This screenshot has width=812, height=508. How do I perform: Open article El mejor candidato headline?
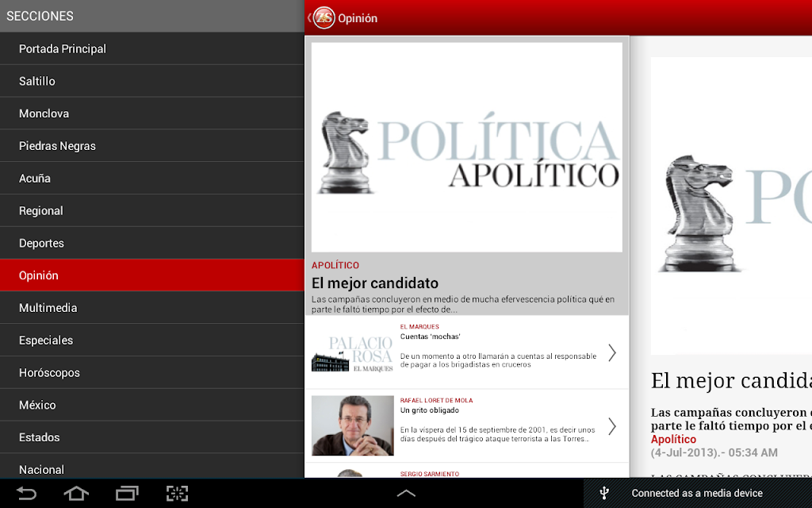(x=375, y=283)
